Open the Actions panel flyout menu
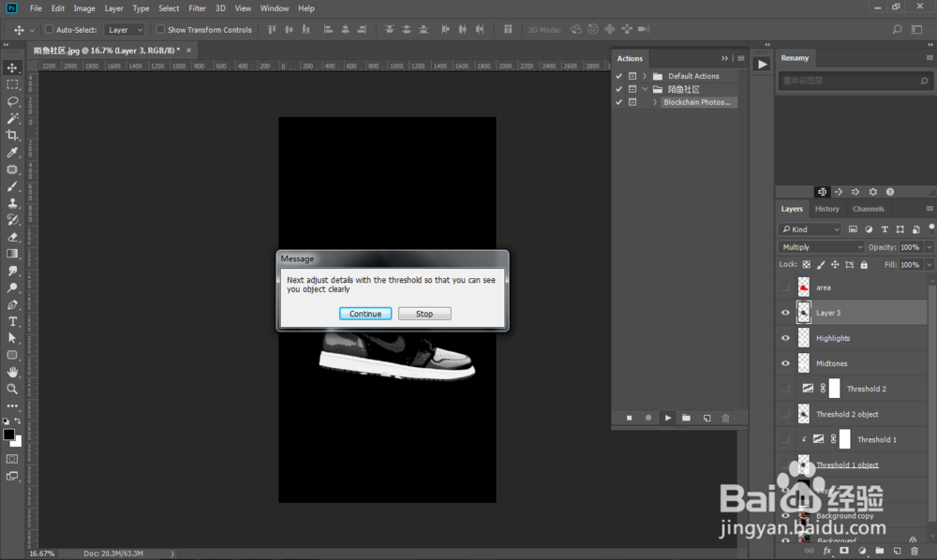The height and width of the screenshot is (560, 937). click(741, 58)
